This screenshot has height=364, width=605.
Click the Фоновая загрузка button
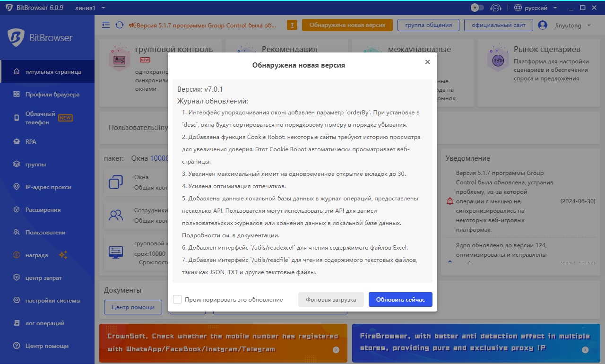(331, 299)
